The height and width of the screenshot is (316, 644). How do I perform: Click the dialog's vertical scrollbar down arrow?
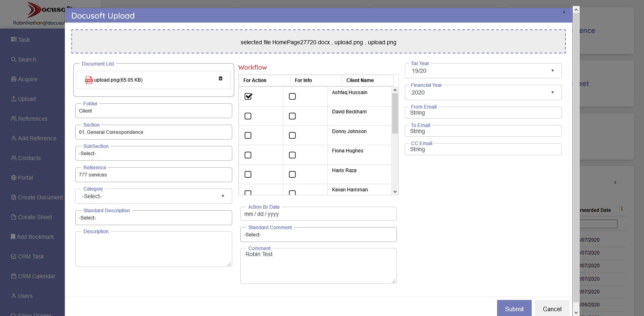click(576, 312)
